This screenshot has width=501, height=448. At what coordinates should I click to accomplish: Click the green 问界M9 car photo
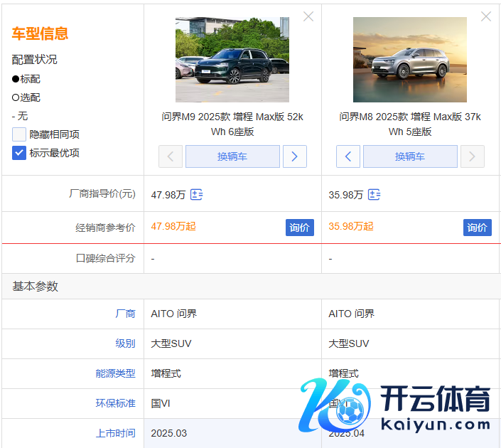[x=232, y=60]
